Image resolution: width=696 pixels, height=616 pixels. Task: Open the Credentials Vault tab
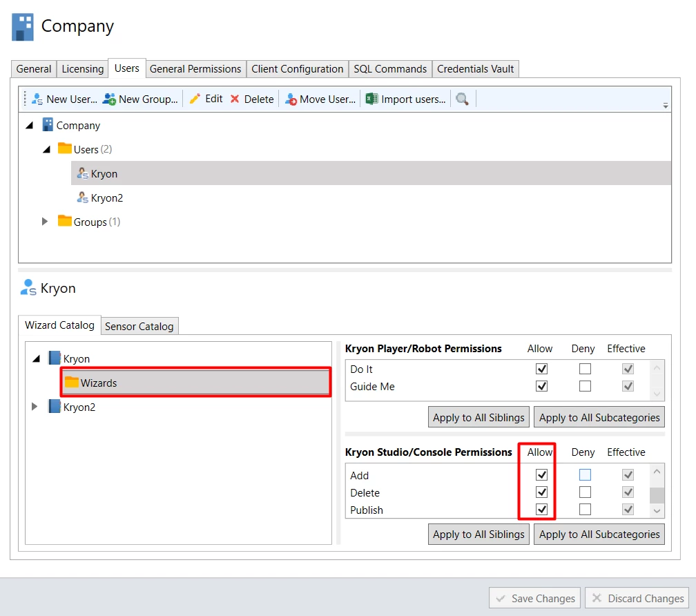click(475, 69)
